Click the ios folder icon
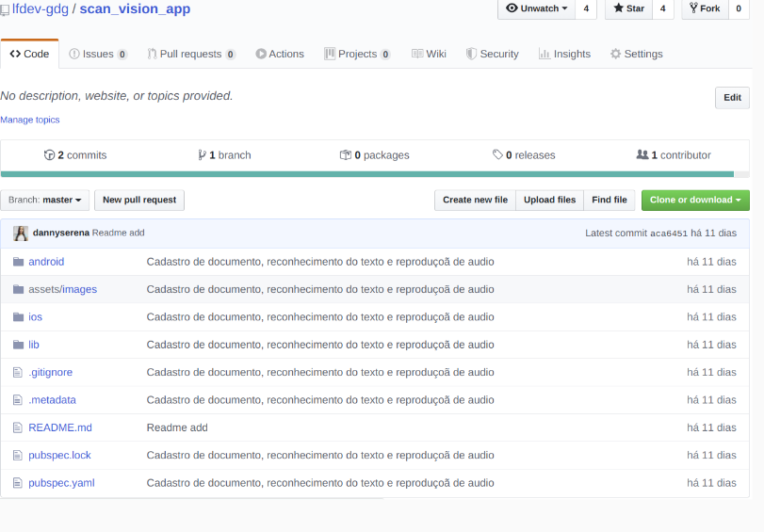This screenshot has width=764, height=532. [x=19, y=317]
